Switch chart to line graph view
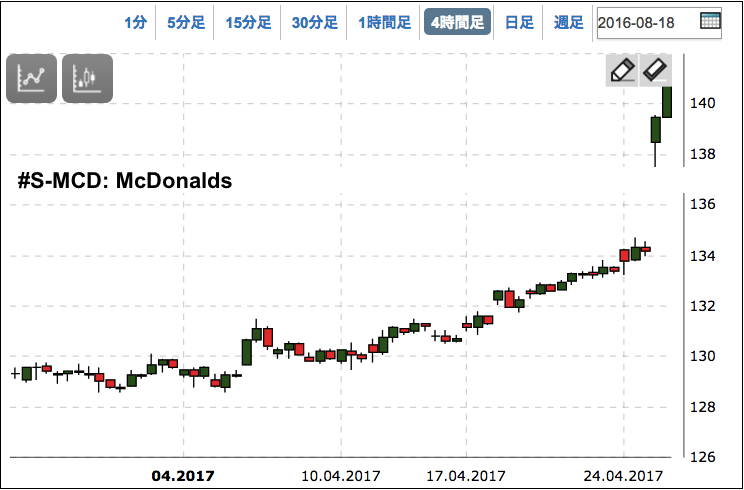This screenshot has height=490, width=744. click(31, 78)
